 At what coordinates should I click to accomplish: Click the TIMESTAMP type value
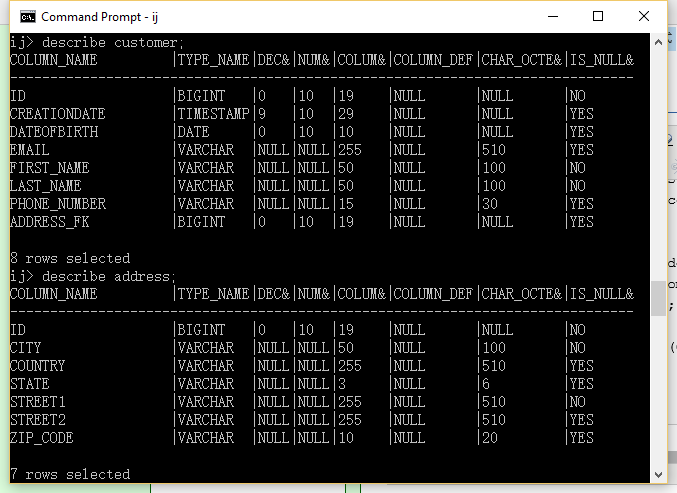214,114
